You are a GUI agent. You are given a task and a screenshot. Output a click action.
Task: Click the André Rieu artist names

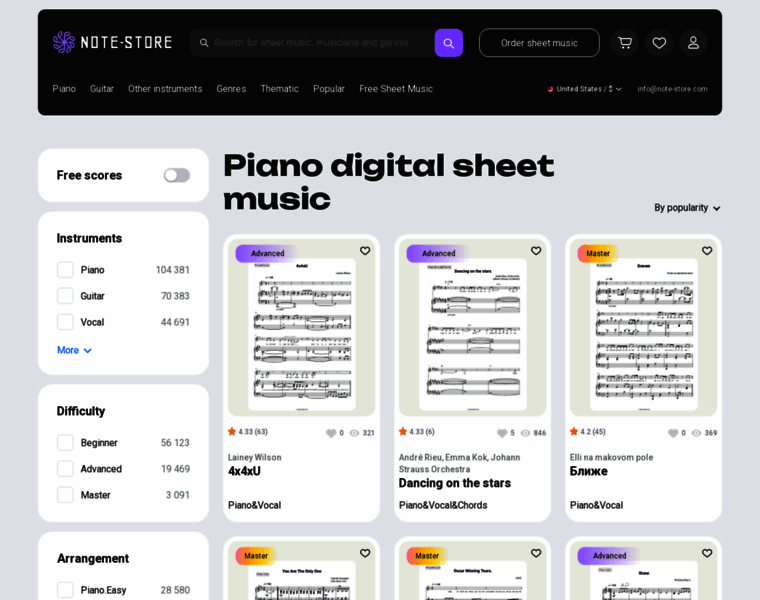[x=459, y=463]
